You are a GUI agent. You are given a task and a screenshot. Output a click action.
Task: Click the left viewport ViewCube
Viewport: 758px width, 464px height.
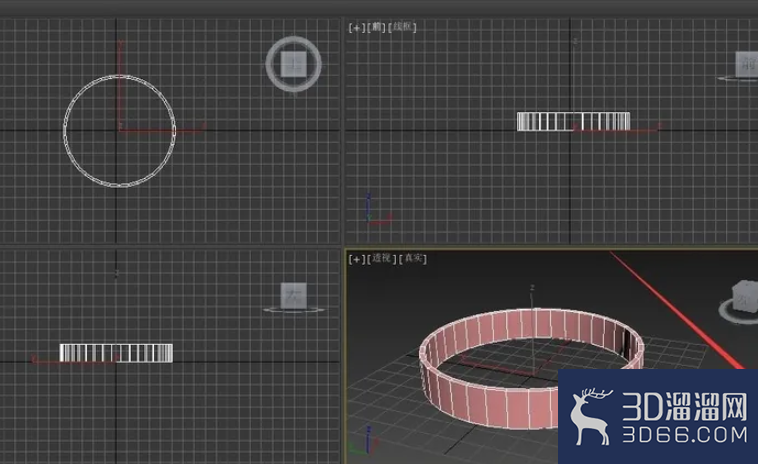pyautogui.click(x=294, y=295)
